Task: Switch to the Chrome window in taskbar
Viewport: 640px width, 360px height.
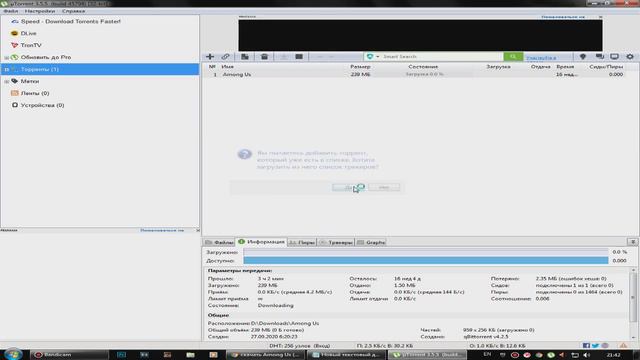Action: tap(265, 355)
